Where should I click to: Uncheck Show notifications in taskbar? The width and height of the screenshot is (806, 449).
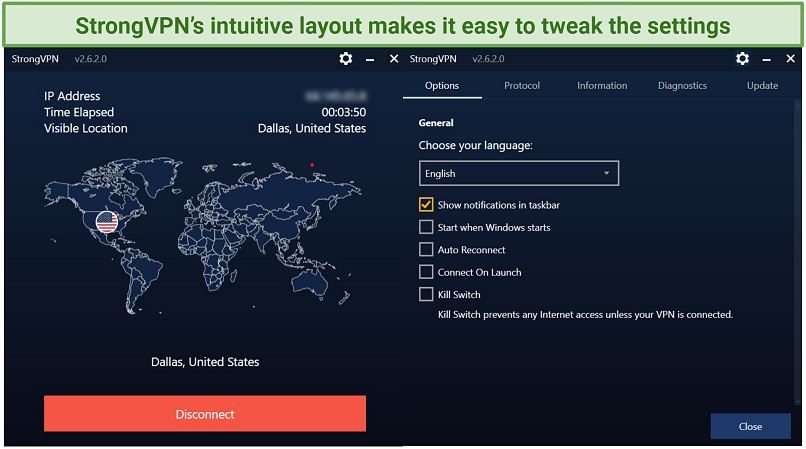tap(426, 205)
